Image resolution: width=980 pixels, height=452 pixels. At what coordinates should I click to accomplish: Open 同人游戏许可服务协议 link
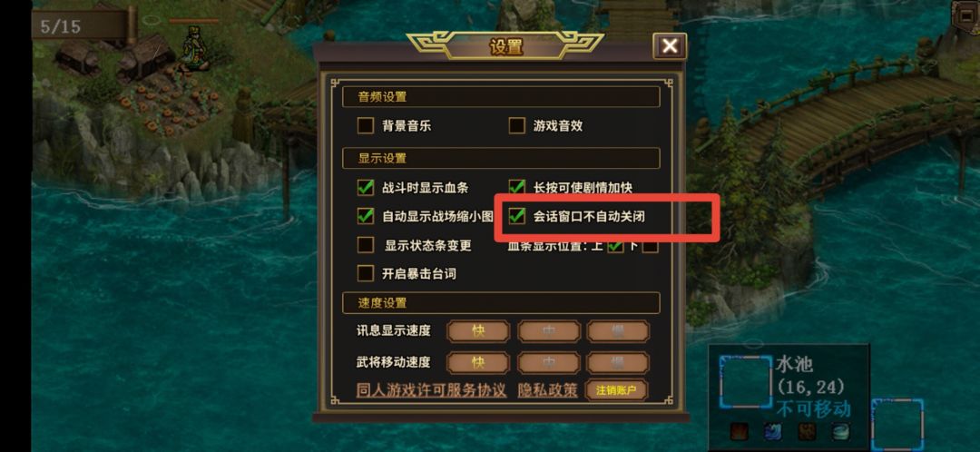click(x=431, y=390)
